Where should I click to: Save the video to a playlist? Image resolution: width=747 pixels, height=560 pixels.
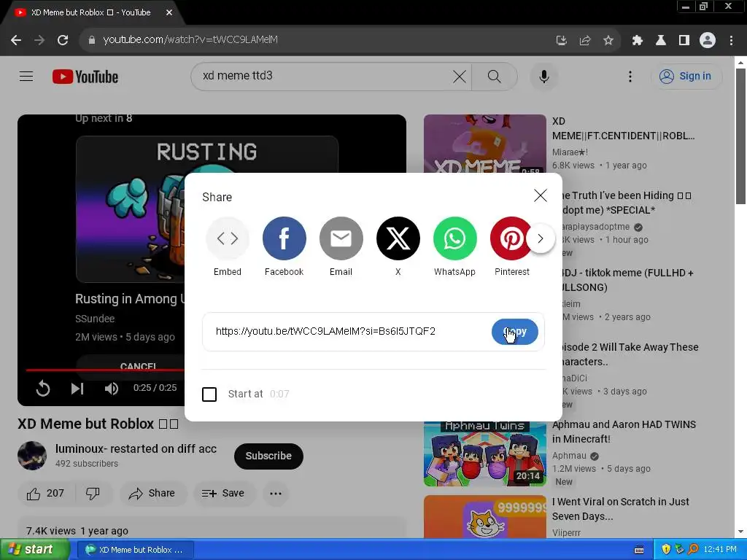[x=224, y=494]
